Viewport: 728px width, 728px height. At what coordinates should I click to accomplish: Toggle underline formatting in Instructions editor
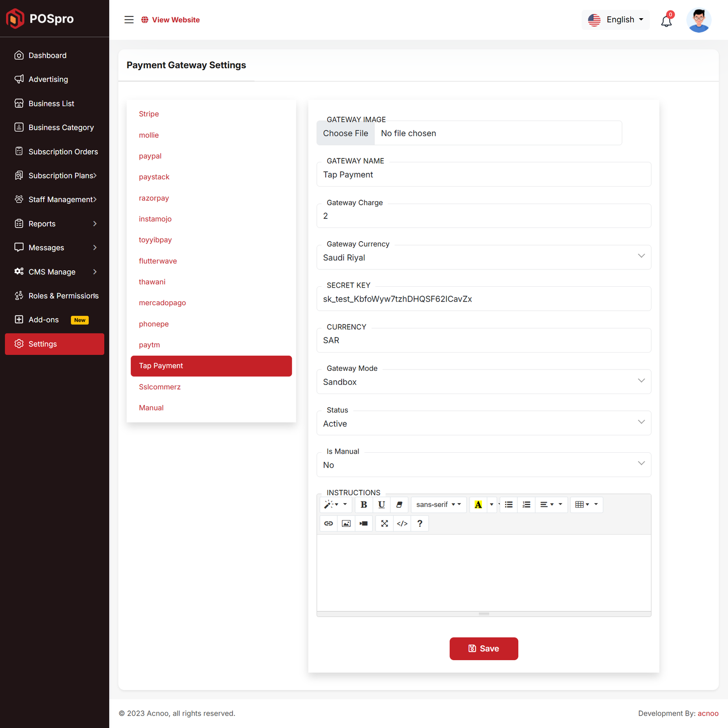[x=381, y=505]
